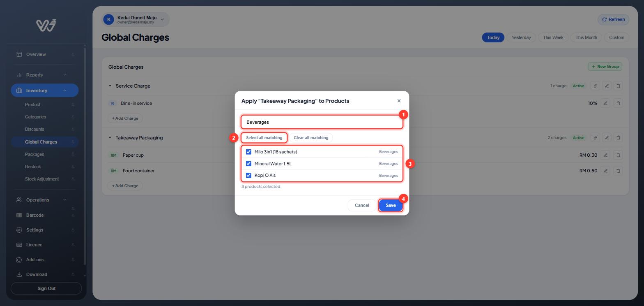The width and height of the screenshot is (644, 306).
Task: Click the link icon for Takeaway Packaging group
Action: pos(595,138)
